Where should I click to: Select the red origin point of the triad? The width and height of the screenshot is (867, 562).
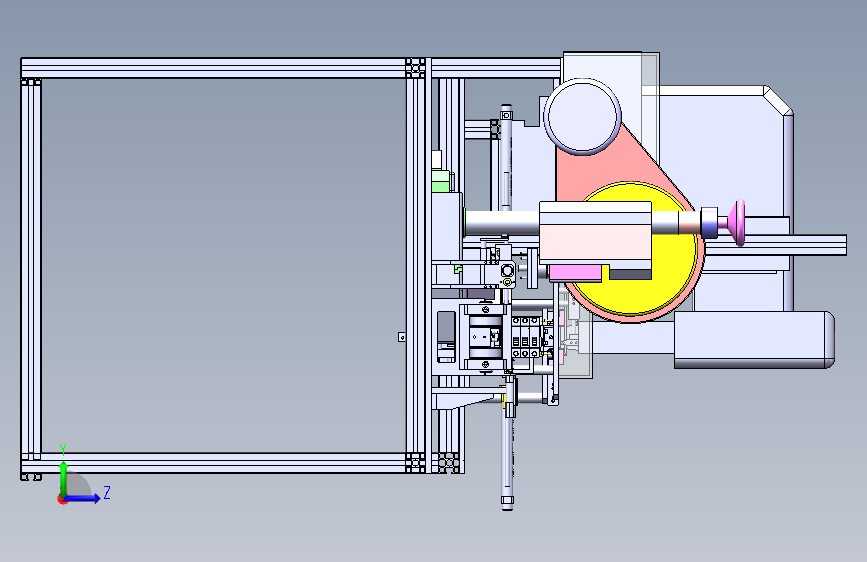(x=61, y=499)
